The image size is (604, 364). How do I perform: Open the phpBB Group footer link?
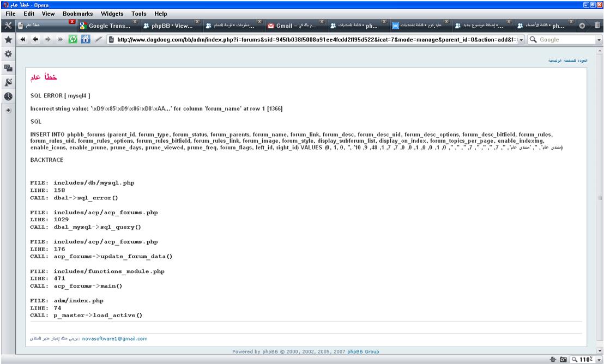364,351
